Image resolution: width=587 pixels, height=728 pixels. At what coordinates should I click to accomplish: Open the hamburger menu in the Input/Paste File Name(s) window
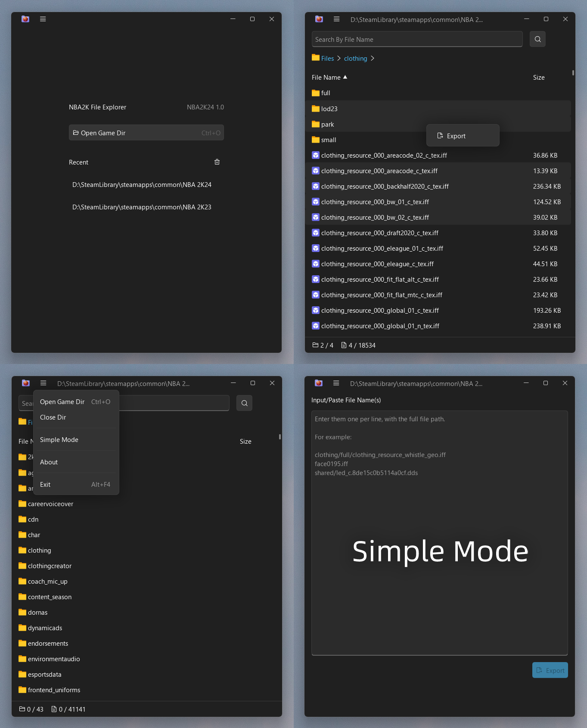[x=336, y=383]
